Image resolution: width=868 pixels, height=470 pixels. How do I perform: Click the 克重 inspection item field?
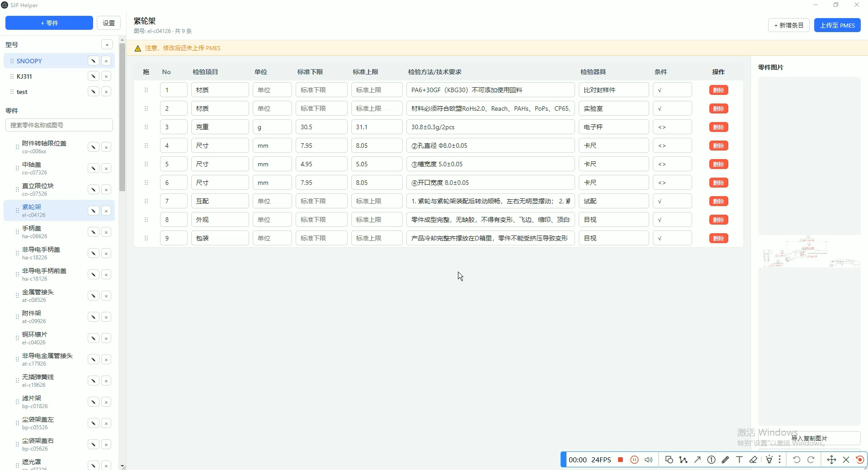tap(220, 127)
